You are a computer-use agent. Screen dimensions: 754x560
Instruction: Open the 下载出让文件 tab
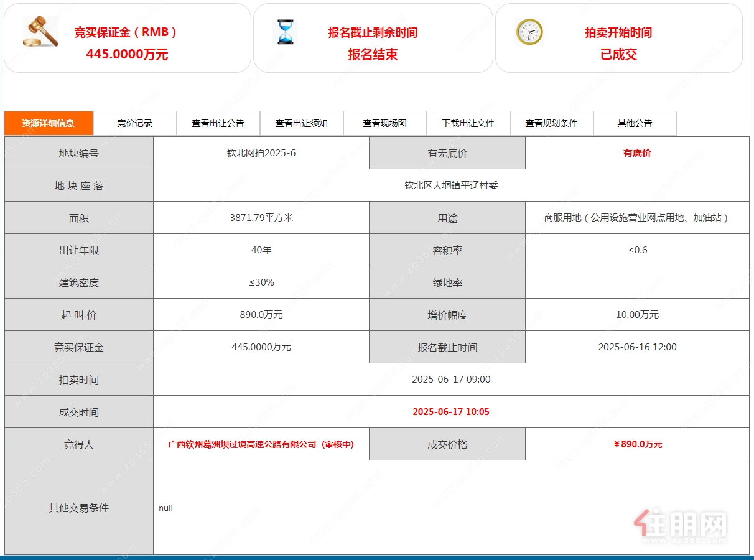tap(468, 123)
